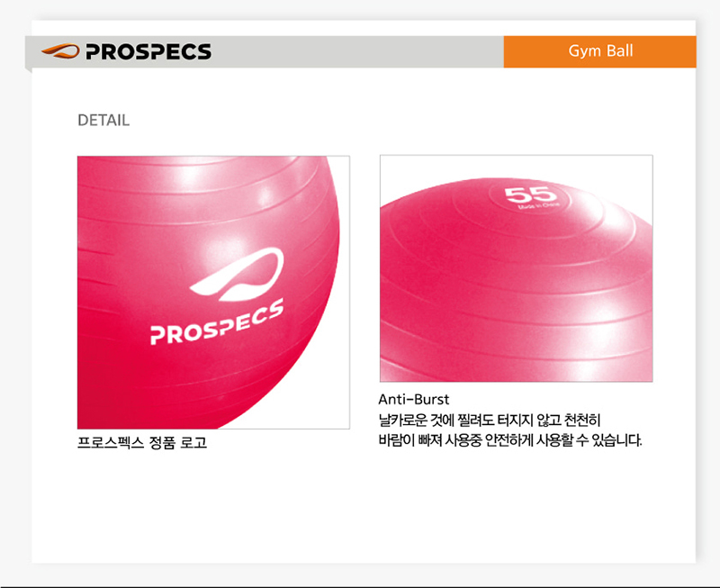Click the Made in China marking under 55

point(538,206)
